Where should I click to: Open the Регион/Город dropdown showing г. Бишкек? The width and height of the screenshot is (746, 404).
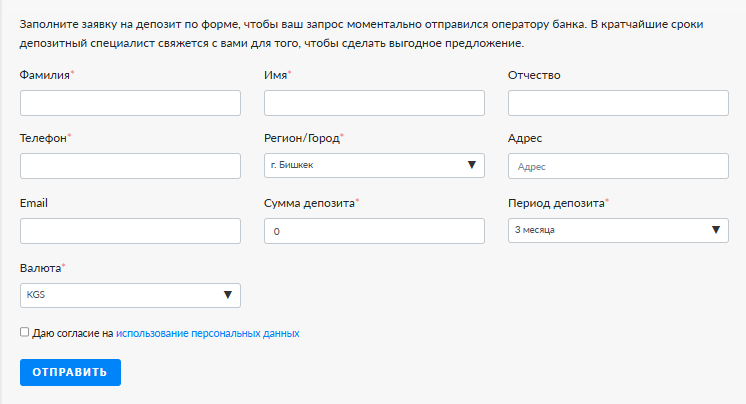click(374, 166)
